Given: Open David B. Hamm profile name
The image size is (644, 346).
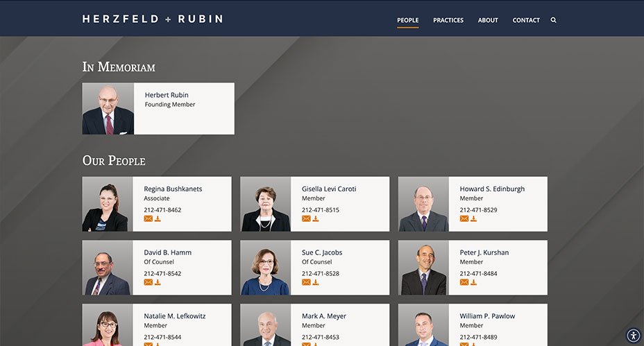Looking at the screenshot, I should click(167, 252).
